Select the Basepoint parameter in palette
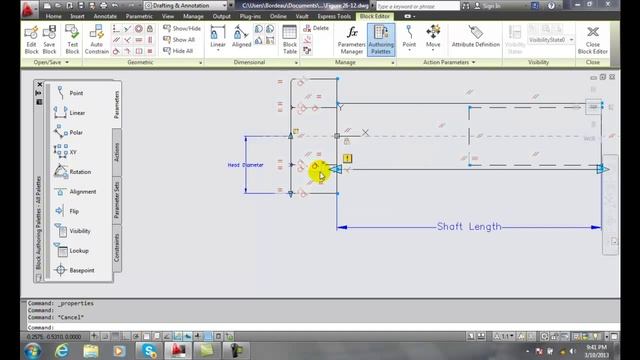The image size is (640, 360). point(74,270)
